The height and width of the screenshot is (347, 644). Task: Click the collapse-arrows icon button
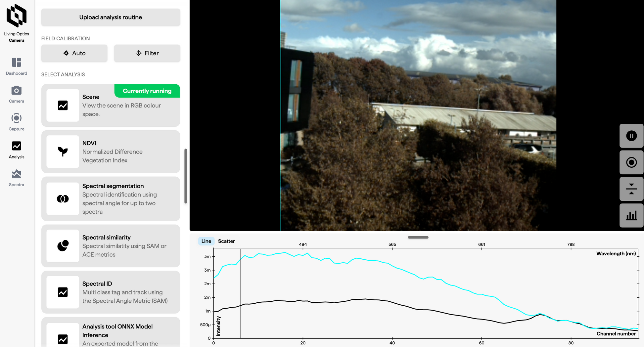point(631,189)
